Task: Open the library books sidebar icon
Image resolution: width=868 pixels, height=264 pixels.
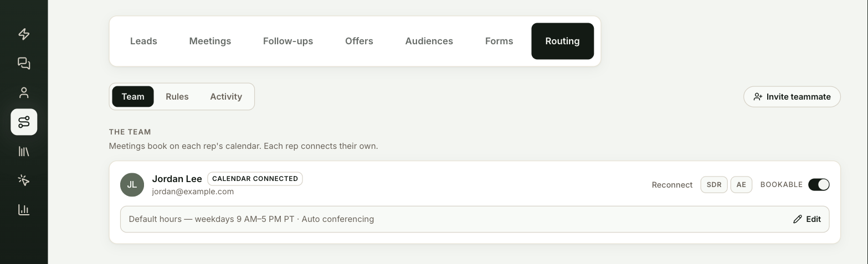Action: click(x=24, y=151)
